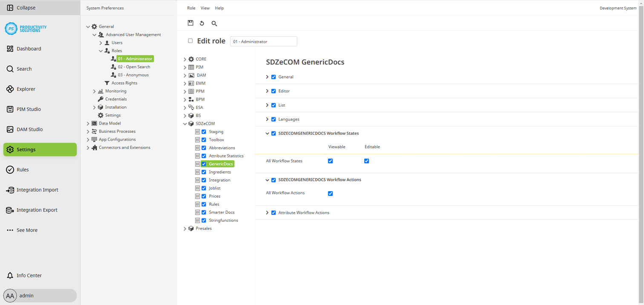Uncheck the Staging module checkbox
The width and height of the screenshot is (644, 305).
tap(204, 131)
